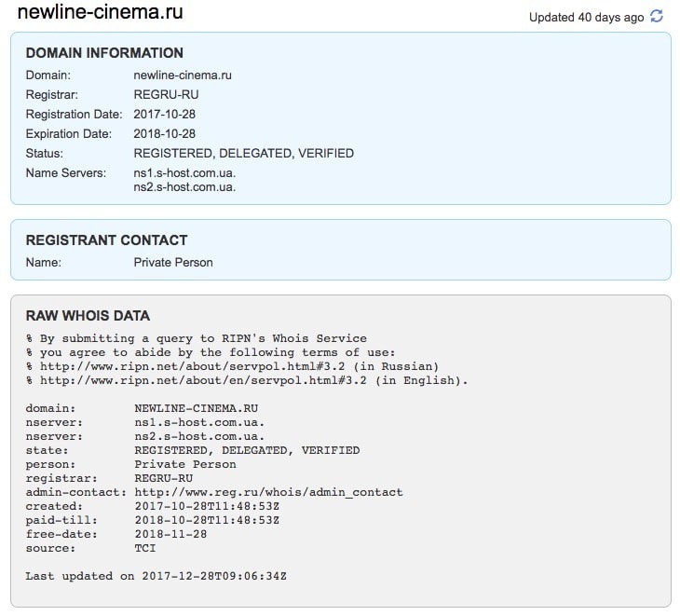Click raw nserver ns1.s-host.com.ua. line

(x=199, y=422)
